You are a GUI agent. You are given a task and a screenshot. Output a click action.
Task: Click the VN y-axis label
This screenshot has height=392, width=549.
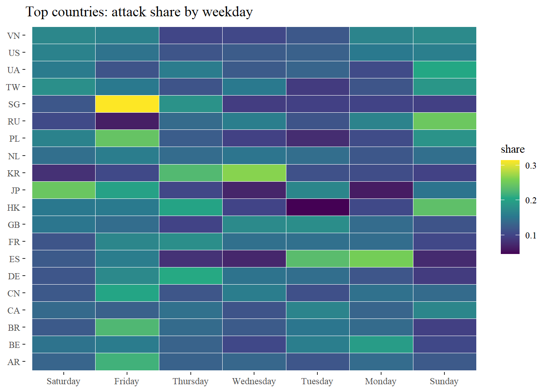(x=13, y=36)
